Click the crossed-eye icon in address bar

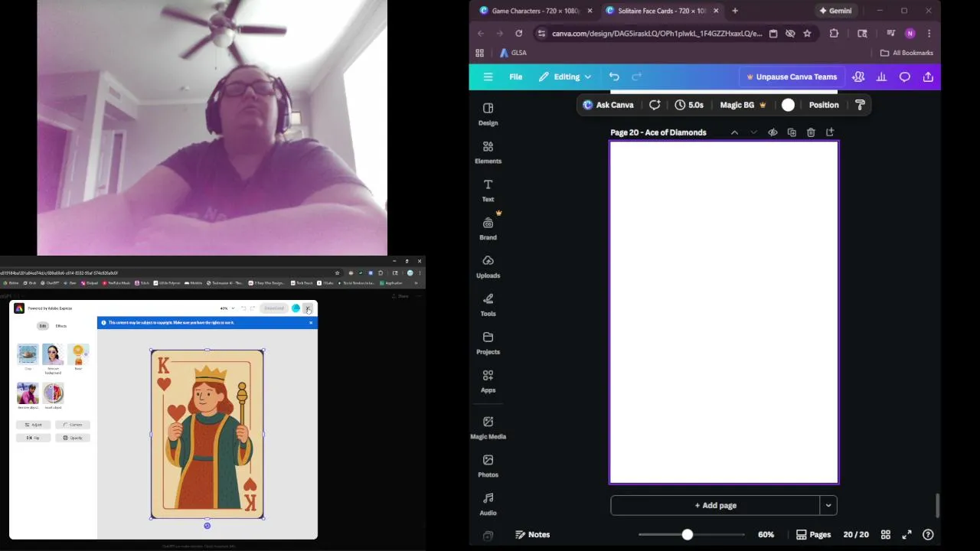coord(790,34)
